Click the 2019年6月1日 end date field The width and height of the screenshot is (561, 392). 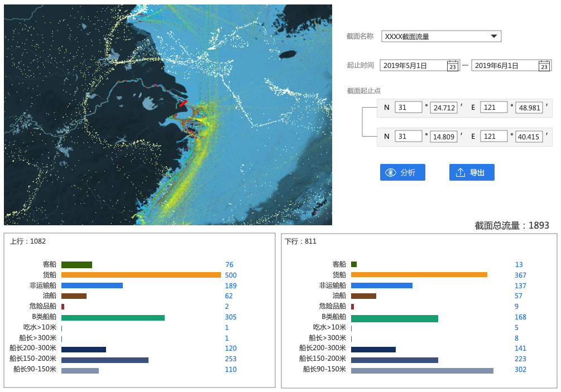click(505, 66)
